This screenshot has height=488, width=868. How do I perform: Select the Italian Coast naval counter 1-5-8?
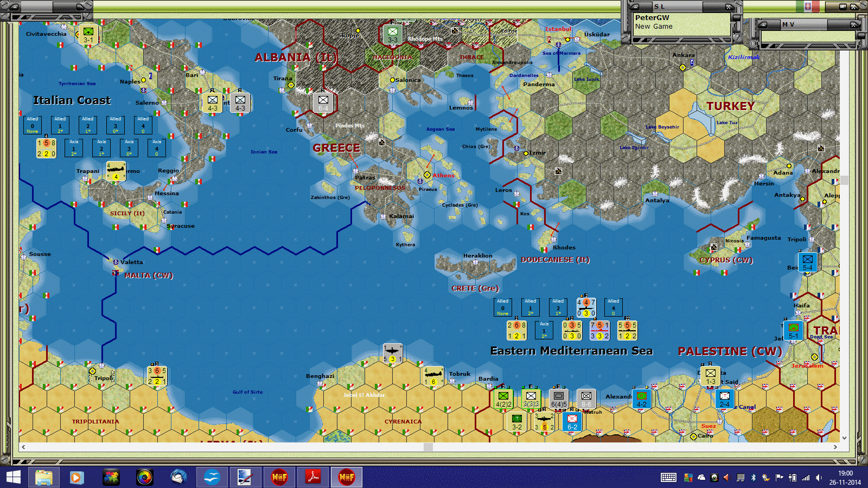coord(46,148)
